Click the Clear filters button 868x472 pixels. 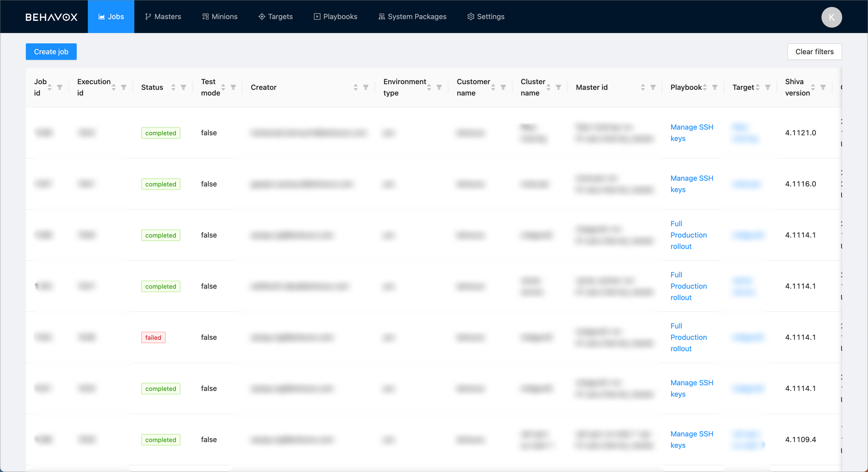tap(814, 52)
